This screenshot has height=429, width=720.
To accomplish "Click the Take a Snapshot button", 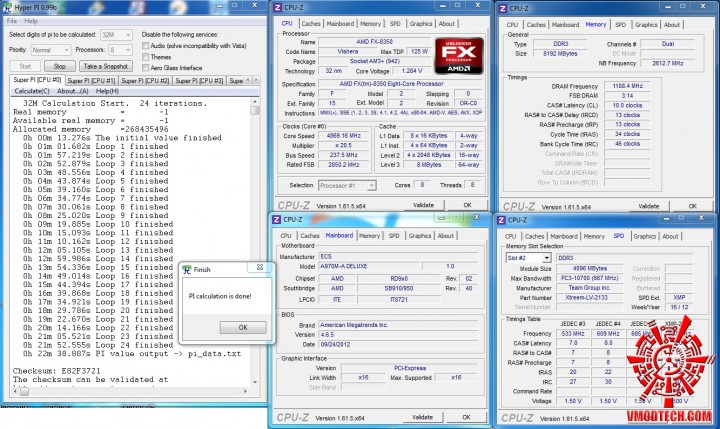I will (x=106, y=67).
